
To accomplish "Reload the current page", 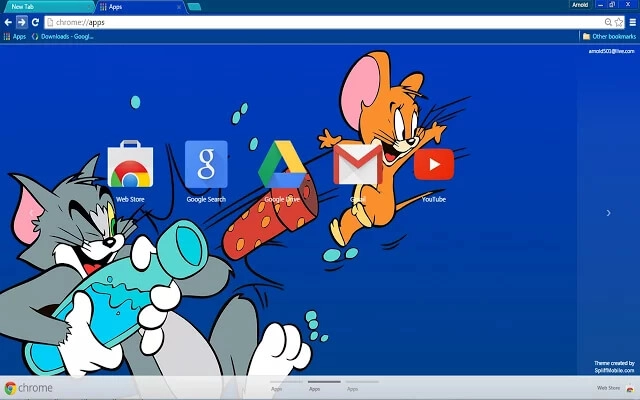I will (x=35, y=22).
